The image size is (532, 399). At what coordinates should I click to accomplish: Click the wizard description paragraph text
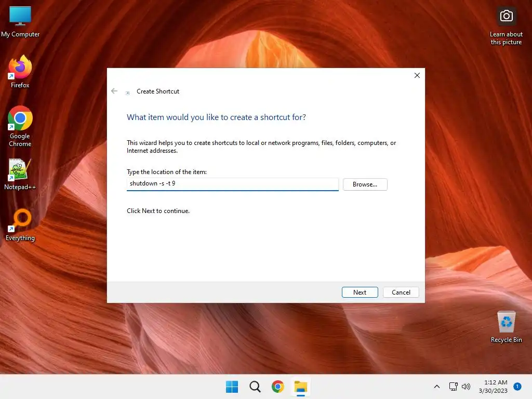click(261, 147)
